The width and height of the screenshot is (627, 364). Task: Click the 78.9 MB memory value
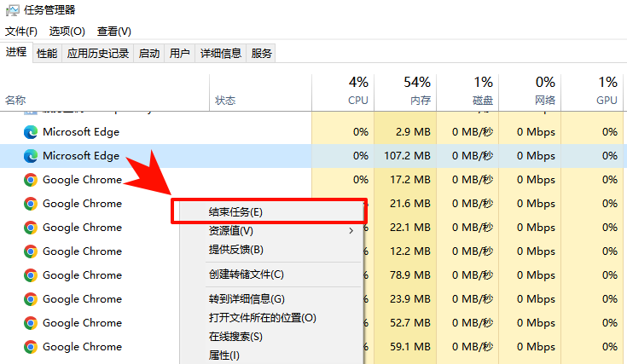click(410, 274)
